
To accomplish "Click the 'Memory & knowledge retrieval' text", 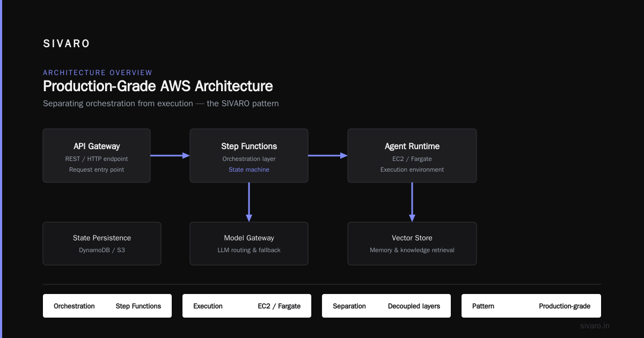I will [x=412, y=250].
